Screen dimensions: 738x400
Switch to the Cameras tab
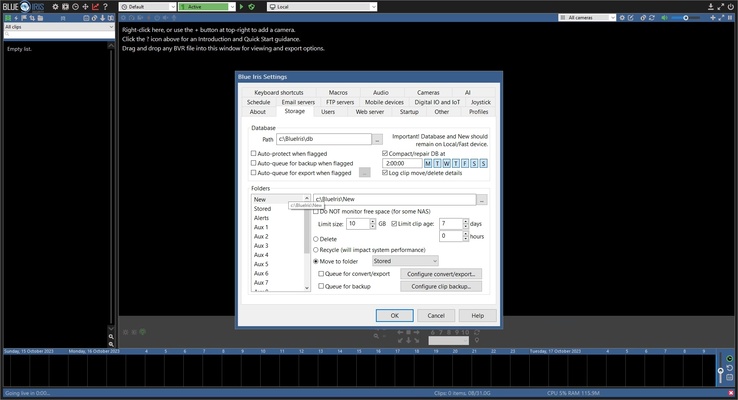[x=428, y=92]
